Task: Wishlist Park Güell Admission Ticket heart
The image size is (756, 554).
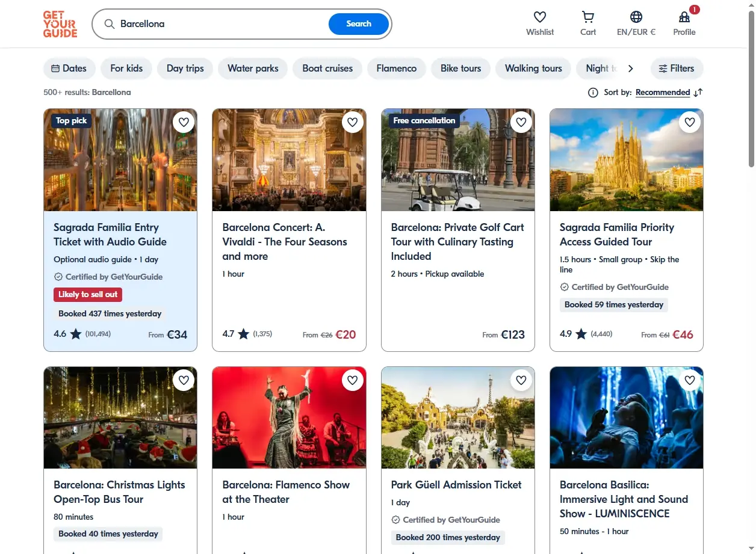Action: 521,380
